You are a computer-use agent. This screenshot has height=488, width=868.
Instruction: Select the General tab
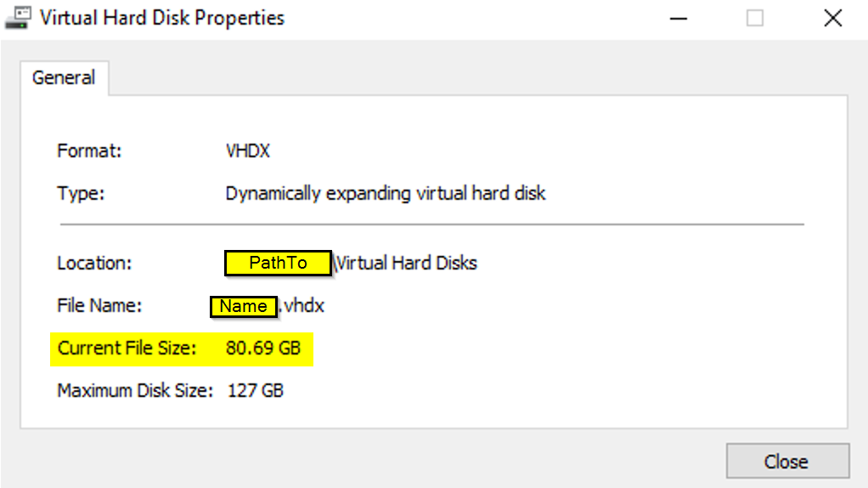(x=64, y=78)
